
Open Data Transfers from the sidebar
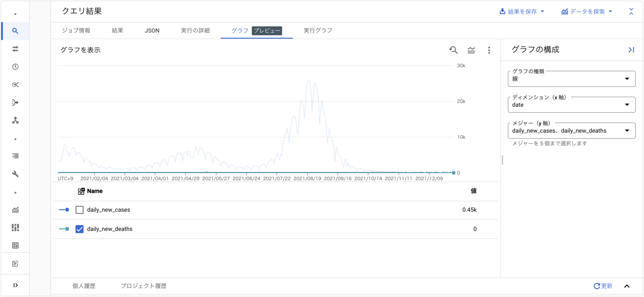[15, 49]
